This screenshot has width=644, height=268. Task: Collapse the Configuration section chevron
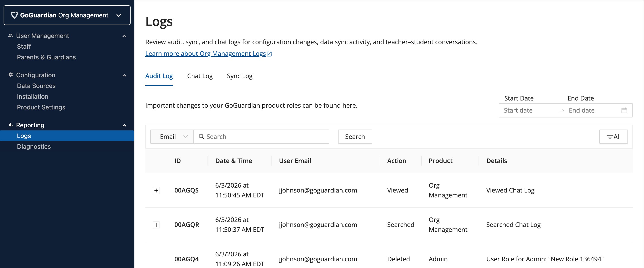(124, 75)
